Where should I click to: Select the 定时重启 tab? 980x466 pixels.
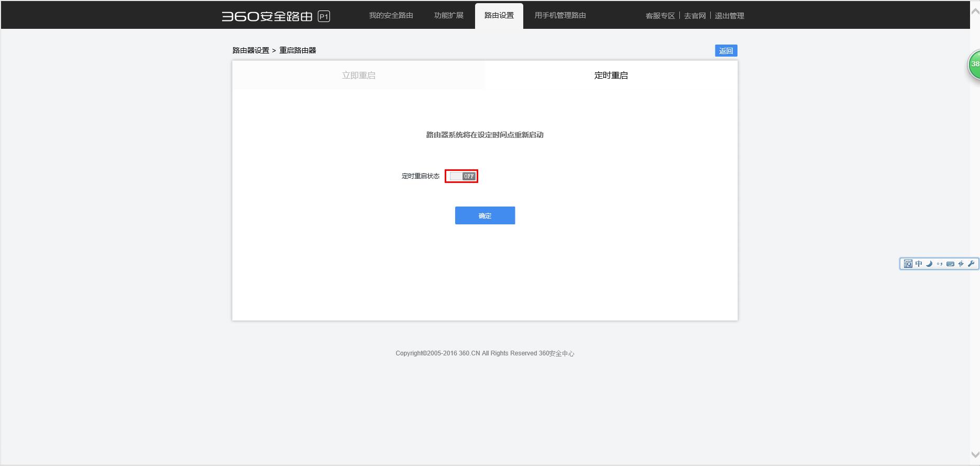[611, 75]
